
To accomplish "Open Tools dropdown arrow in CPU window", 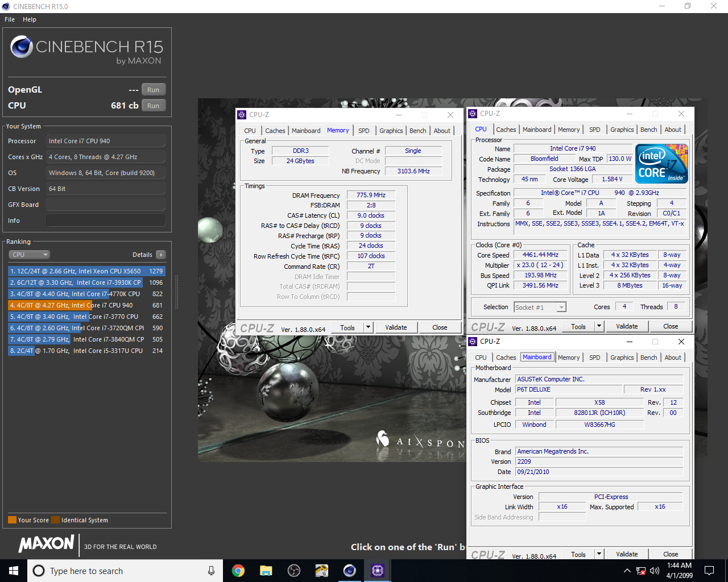I will click(599, 326).
